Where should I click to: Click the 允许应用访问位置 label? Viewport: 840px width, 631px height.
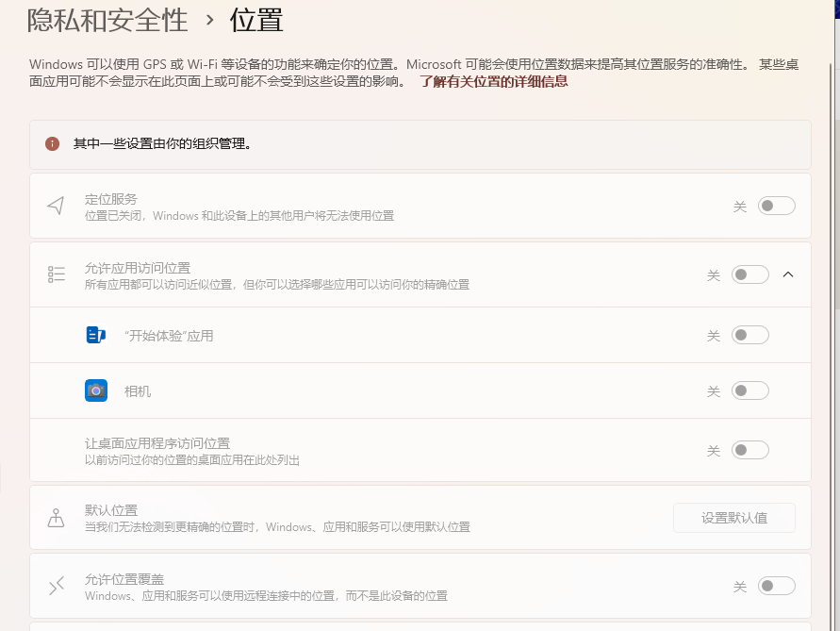[138, 268]
